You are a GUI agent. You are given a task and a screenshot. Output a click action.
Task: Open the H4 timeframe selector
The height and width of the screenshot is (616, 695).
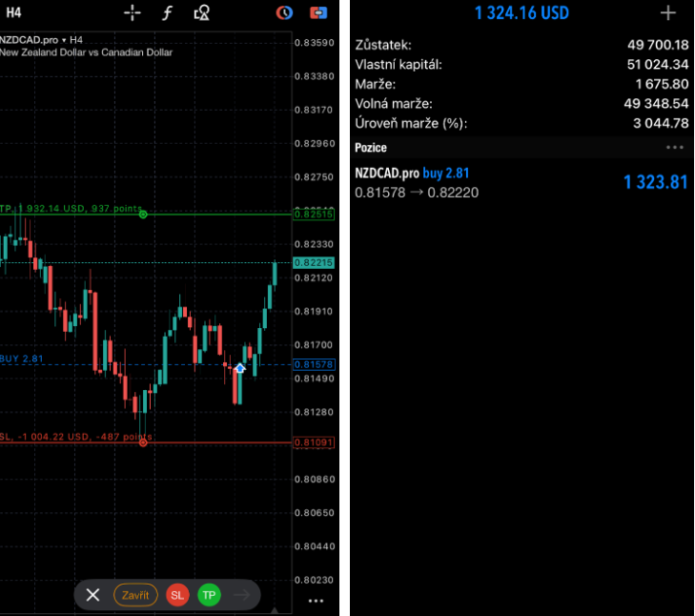click(13, 13)
